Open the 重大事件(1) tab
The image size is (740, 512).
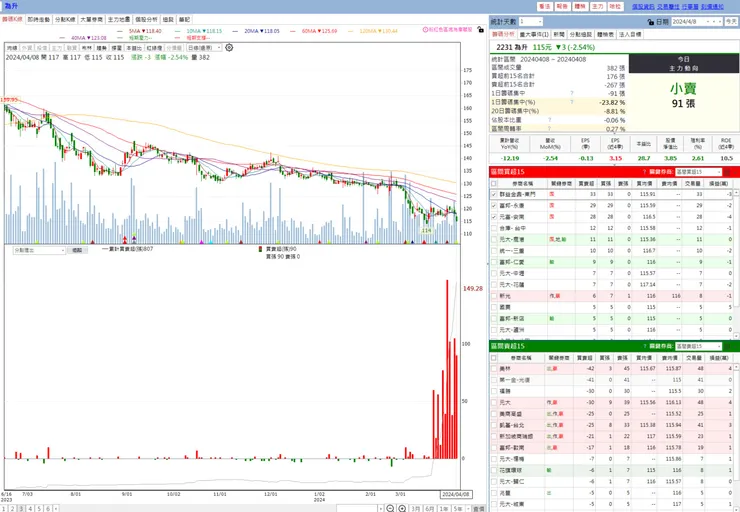click(533, 34)
